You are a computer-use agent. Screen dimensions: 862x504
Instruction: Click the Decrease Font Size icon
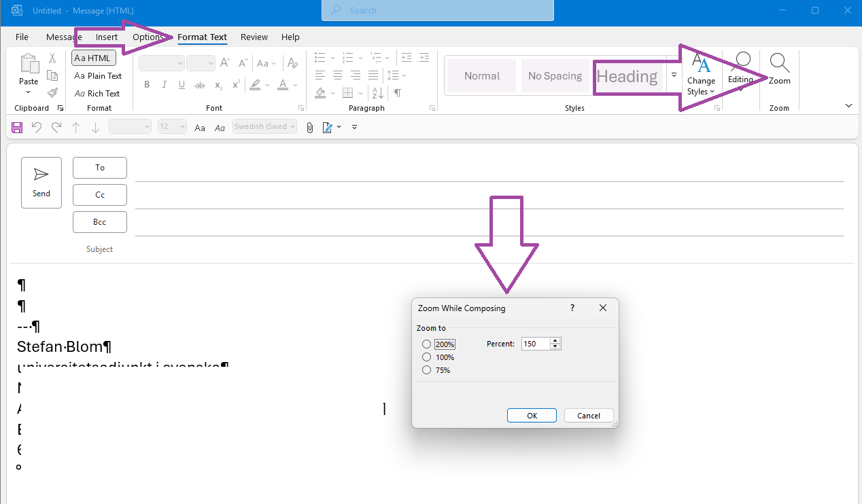click(x=244, y=63)
